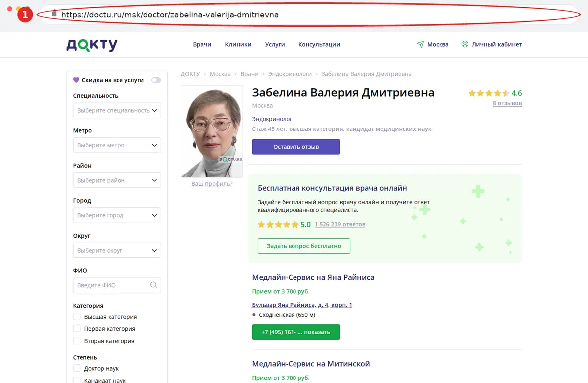
Task: Click the doctor's profile photo
Action: pyautogui.click(x=212, y=131)
